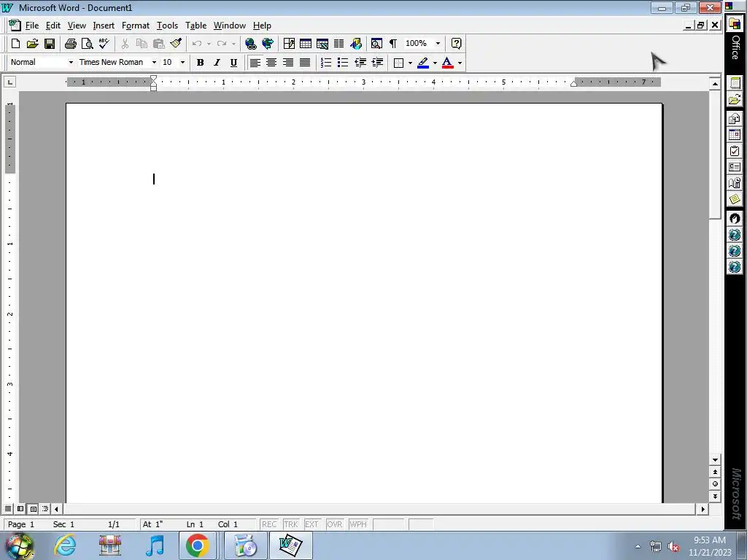Viewport: 747px width, 560px height.
Task: Open the Table menu
Action: click(x=196, y=26)
